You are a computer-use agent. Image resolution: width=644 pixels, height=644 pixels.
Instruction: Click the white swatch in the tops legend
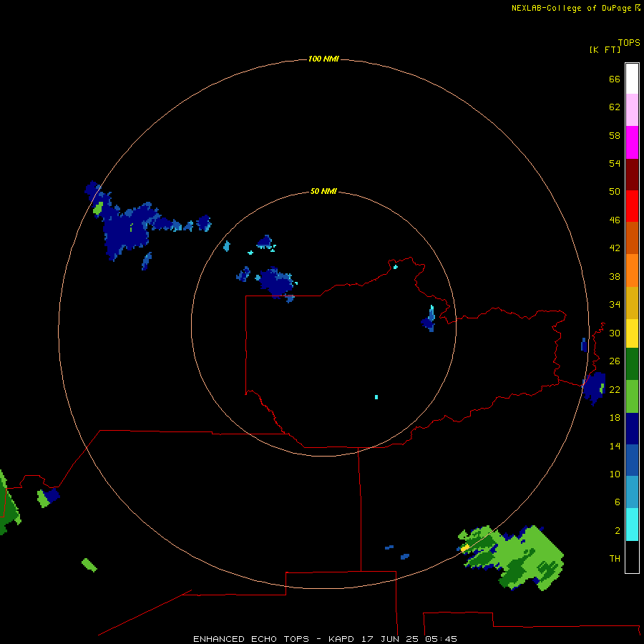tap(632, 79)
